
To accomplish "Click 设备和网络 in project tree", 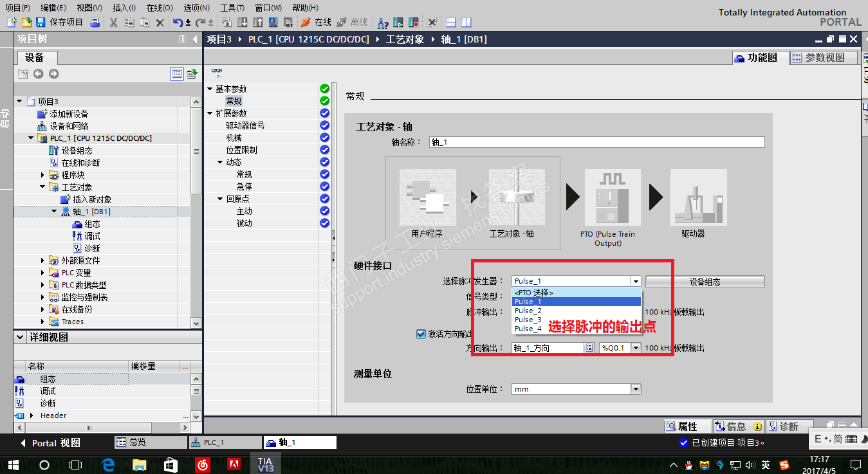I will [69, 126].
